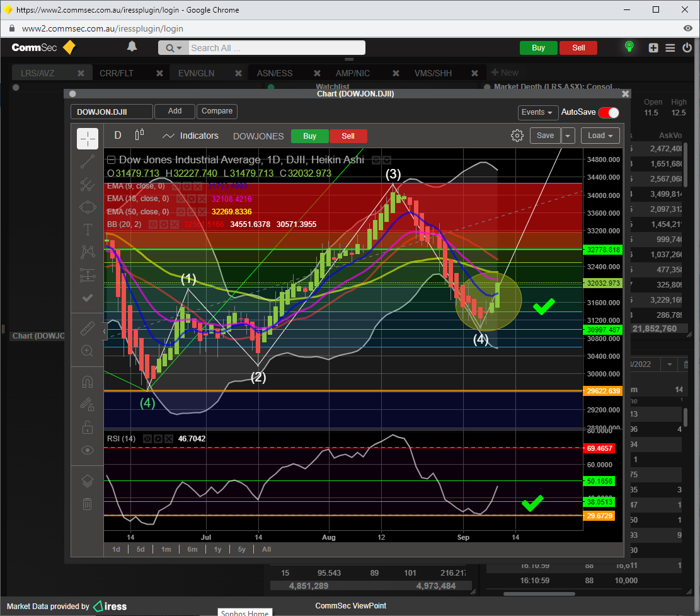Click the add widget plus icon

(653, 48)
